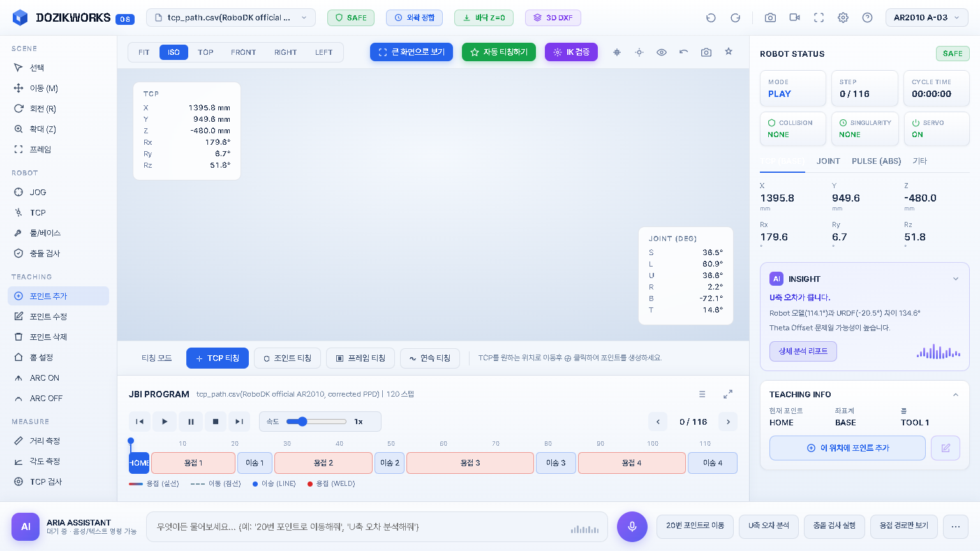Collapse the AI INSIGHT panel

coord(956,279)
